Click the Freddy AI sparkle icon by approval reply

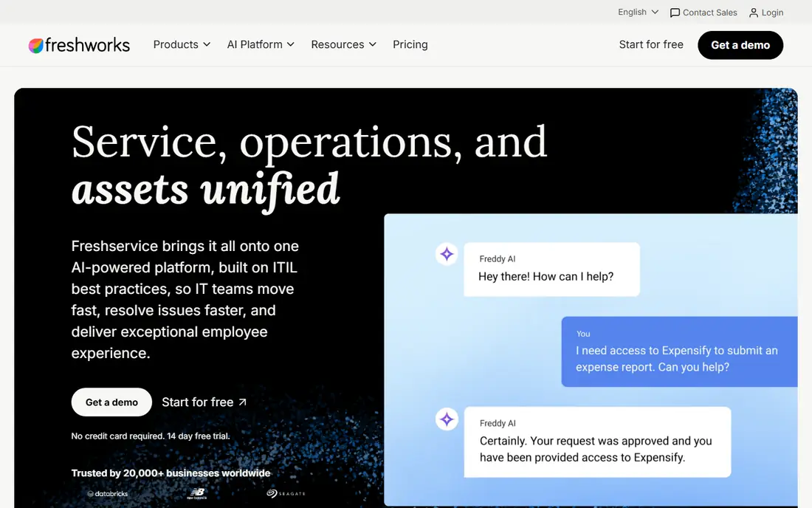click(x=447, y=419)
